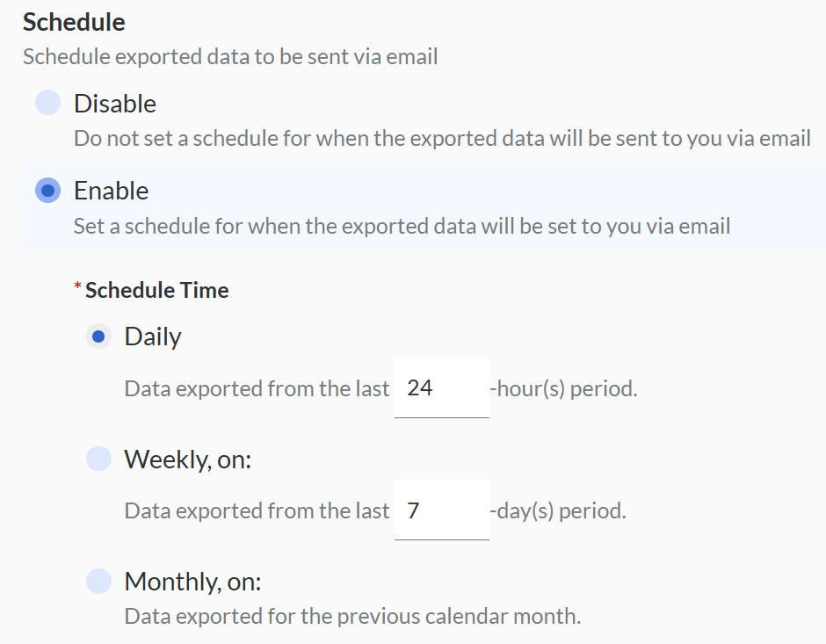Click the "Daily" label text
The height and width of the screenshot is (644, 826).
pos(153,336)
